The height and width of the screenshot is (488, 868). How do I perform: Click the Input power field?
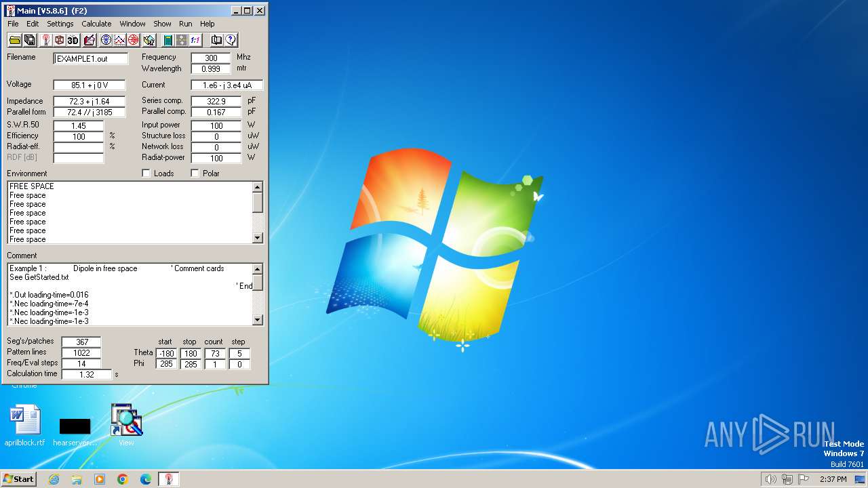(216, 126)
